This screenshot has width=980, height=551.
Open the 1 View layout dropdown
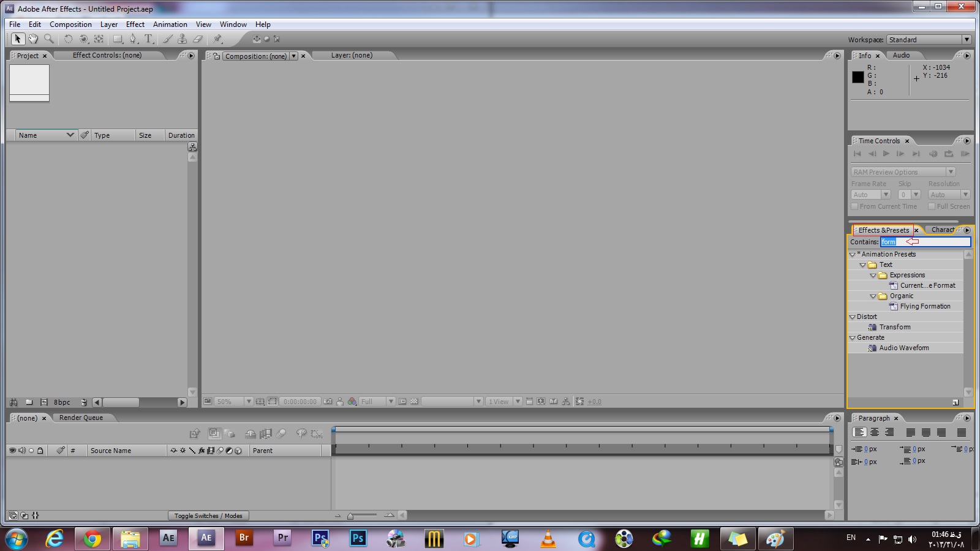(503, 402)
